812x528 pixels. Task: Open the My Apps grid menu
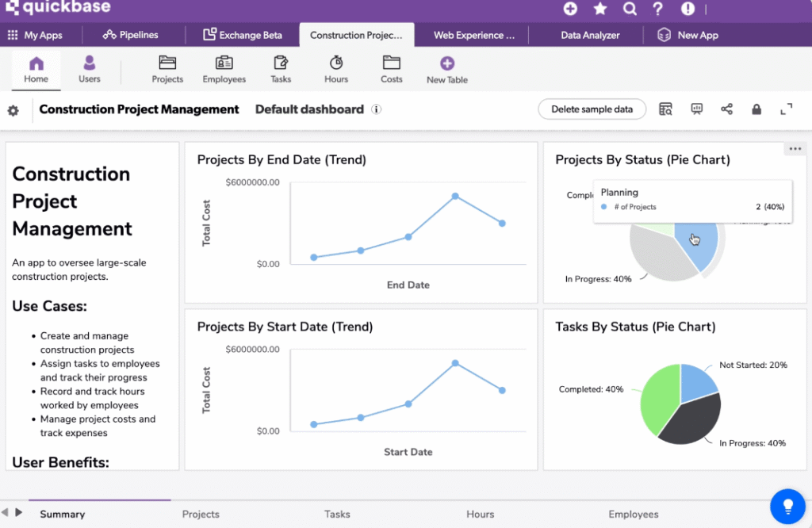pos(13,35)
